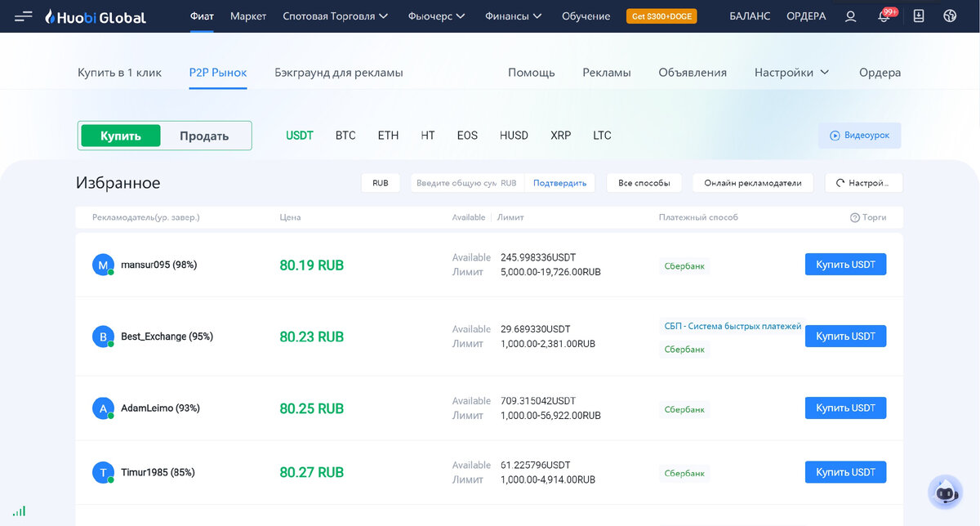
Task: Switch to Бэкграунд для рекламы tab
Action: click(x=339, y=72)
